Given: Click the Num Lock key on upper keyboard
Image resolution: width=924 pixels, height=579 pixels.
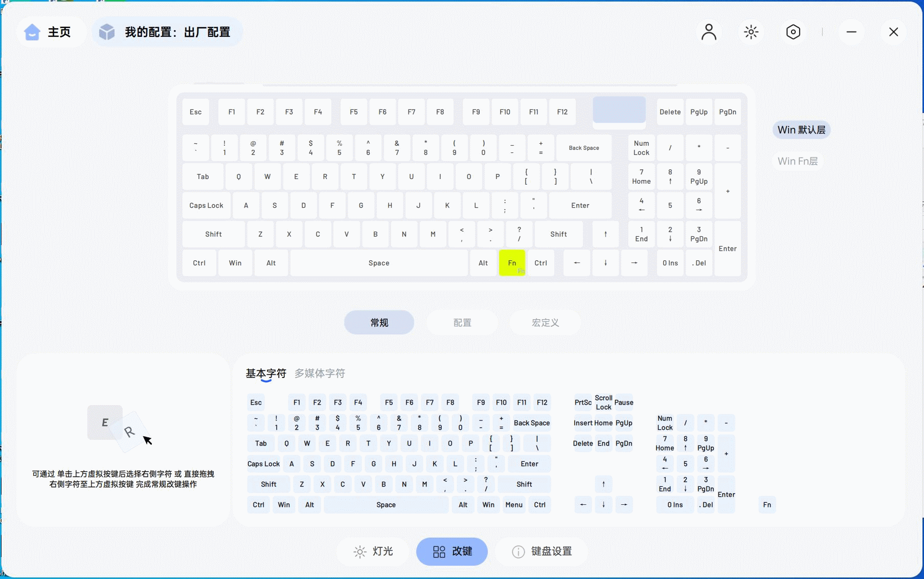Looking at the screenshot, I should click(x=641, y=148).
